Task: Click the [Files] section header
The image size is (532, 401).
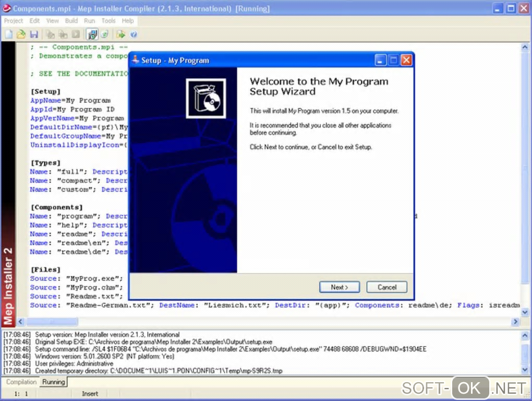Action: click(45, 269)
